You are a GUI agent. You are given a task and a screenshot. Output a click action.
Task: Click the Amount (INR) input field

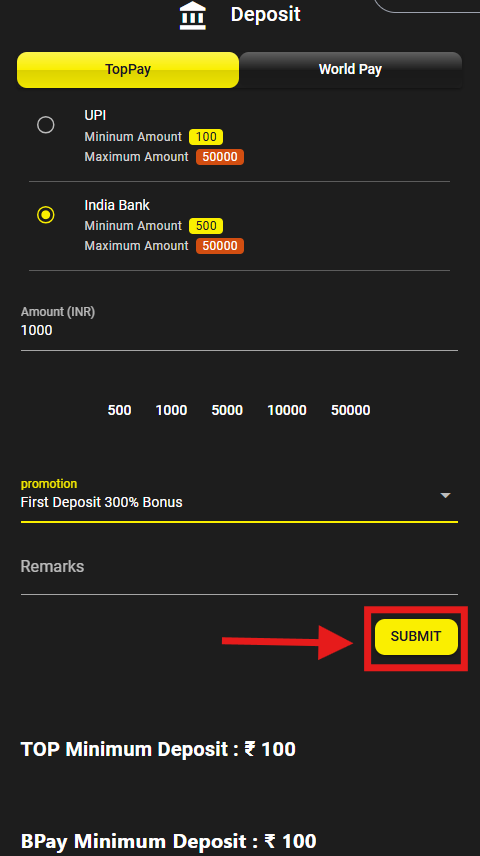239,330
